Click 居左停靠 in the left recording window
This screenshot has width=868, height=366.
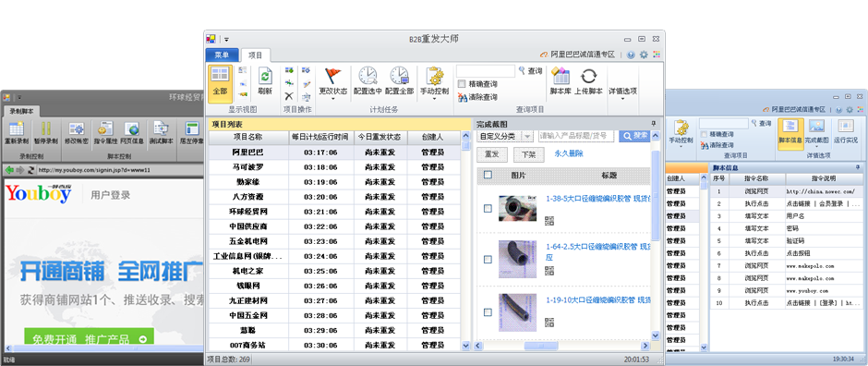pos(191,133)
